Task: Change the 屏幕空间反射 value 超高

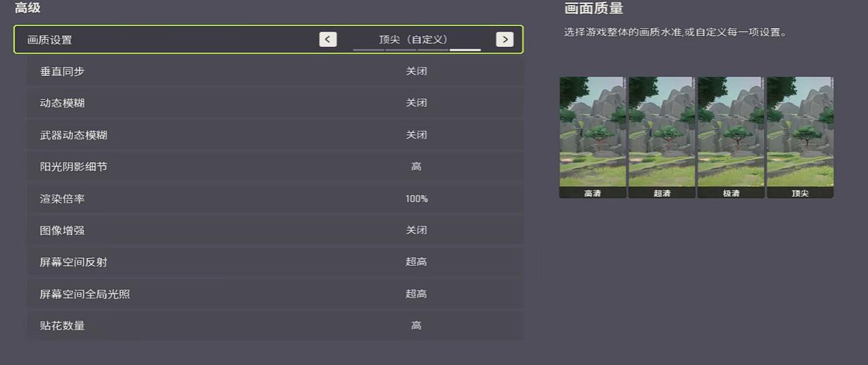Action: pos(416,262)
